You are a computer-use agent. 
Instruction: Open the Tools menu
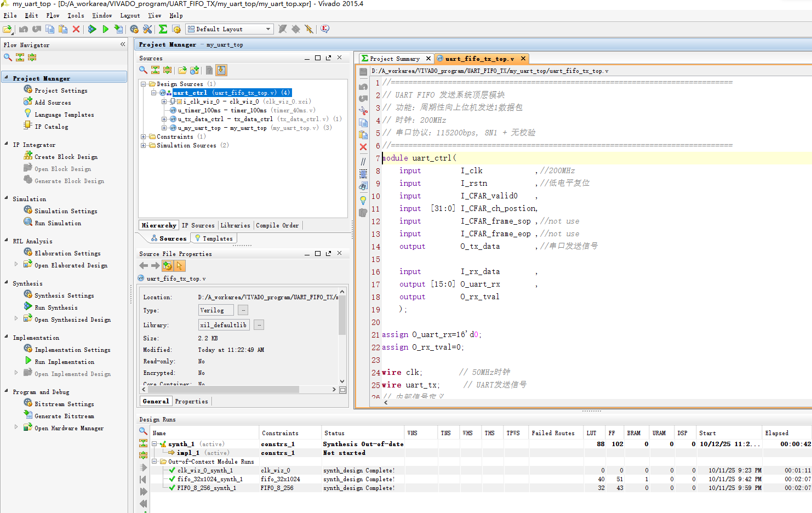[76, 15]
